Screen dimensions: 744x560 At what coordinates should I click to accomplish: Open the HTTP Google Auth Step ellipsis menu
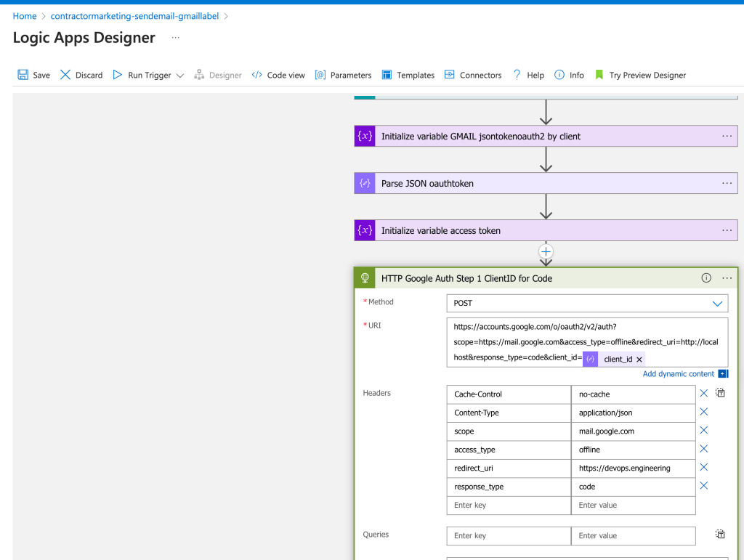click(x=727, y=278)
